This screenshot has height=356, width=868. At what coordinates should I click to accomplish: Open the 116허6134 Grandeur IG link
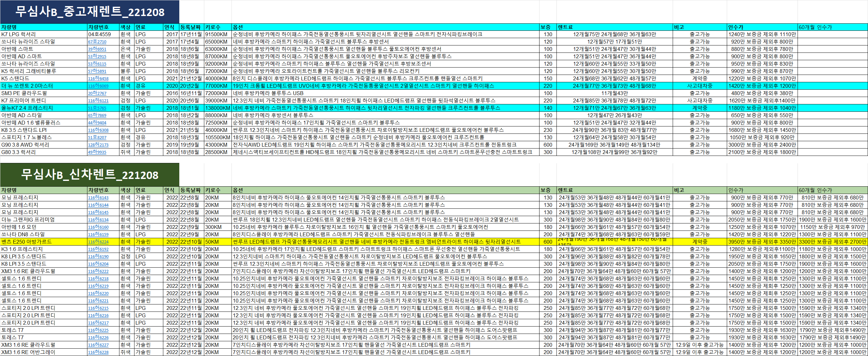(98, 220)
